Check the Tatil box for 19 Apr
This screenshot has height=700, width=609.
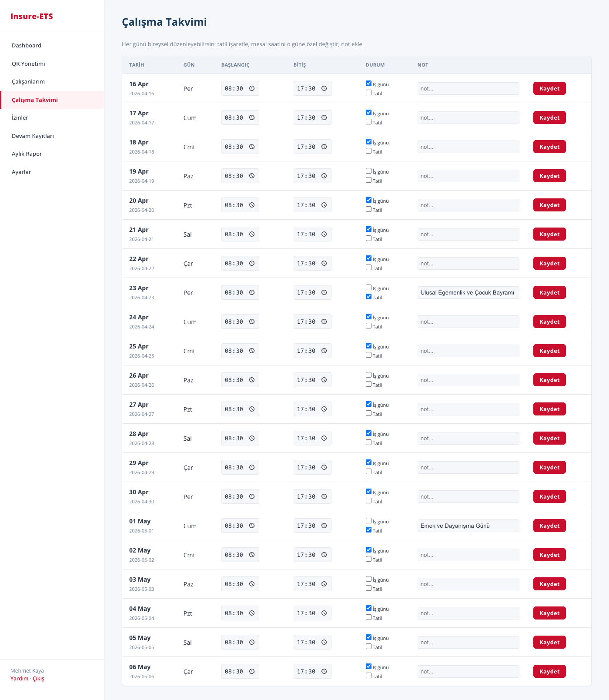point(369,180)
